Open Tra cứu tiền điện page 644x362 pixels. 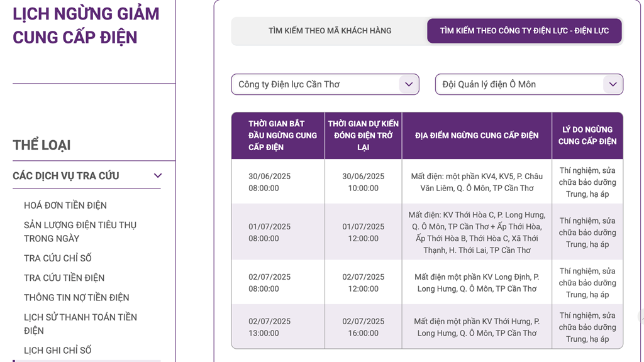click(64, 278)
